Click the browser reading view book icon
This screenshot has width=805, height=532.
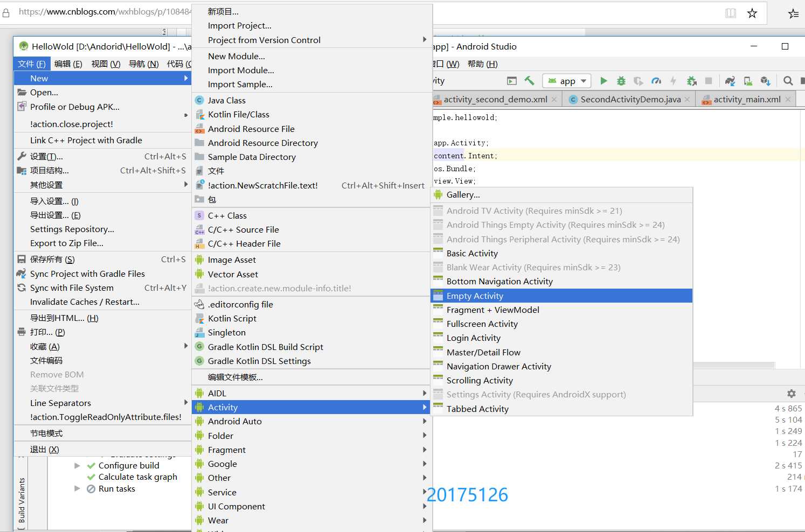(x=731, y=13)
